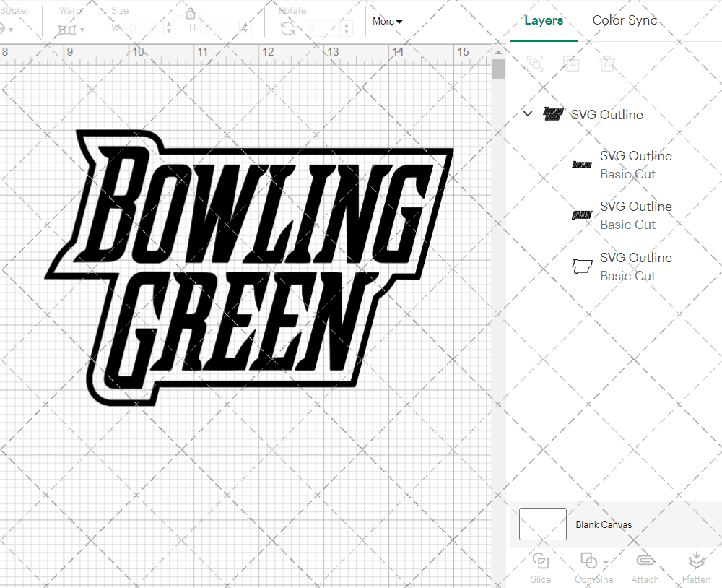The height and width of the screenshot is (588, 722).
Task: Select the BOWLING Basic Cut layer
Action: (x=635, y=165)
